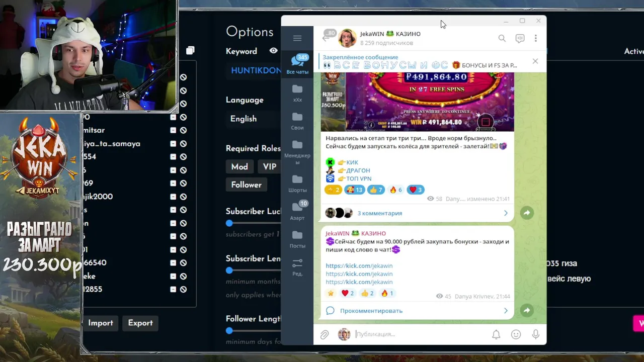The height and width of the screenshot is (362, 644).
Task: Toggle notification bell in message composer
Action: 496,334
